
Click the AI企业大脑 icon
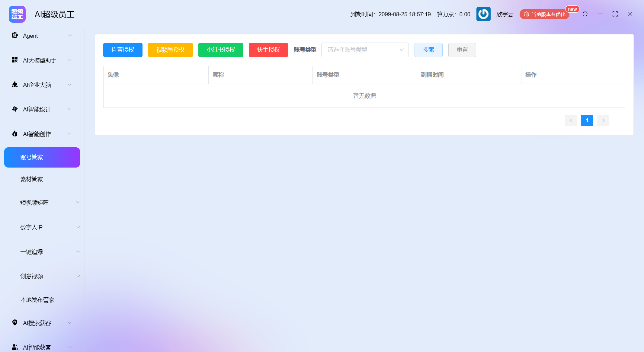[x=14, y=85]
